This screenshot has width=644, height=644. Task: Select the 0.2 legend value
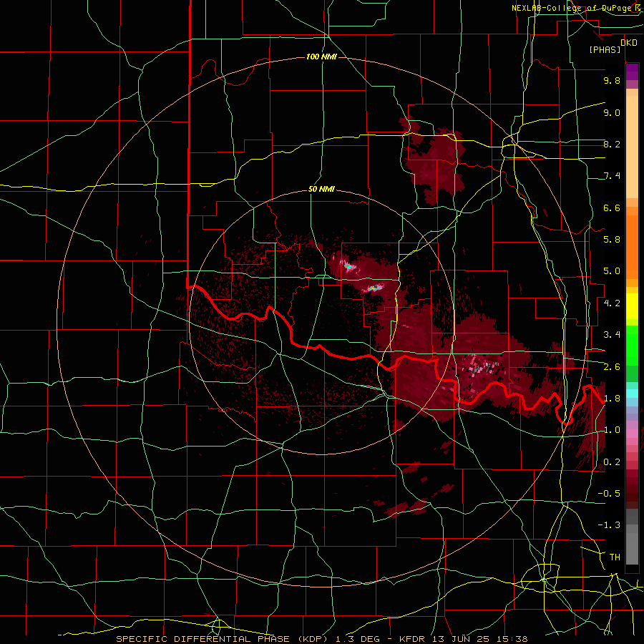tap(612, 462)
